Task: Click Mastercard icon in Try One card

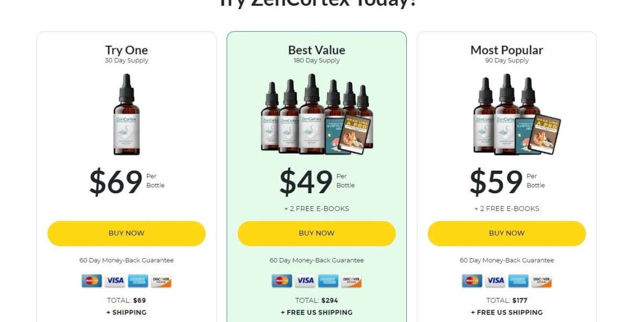Action: click(x=92, y=281)
